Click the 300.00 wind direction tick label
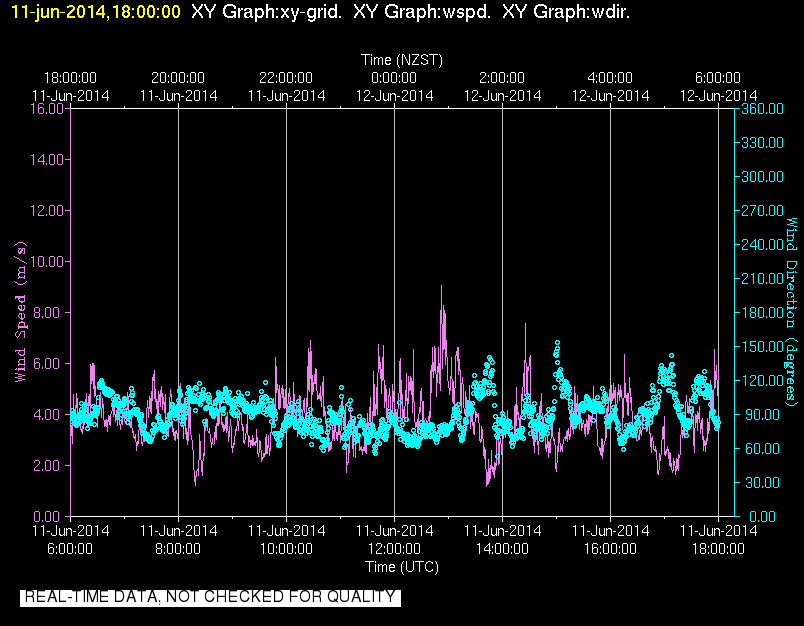This screenshot has width=804, height=626. point(762,176)
